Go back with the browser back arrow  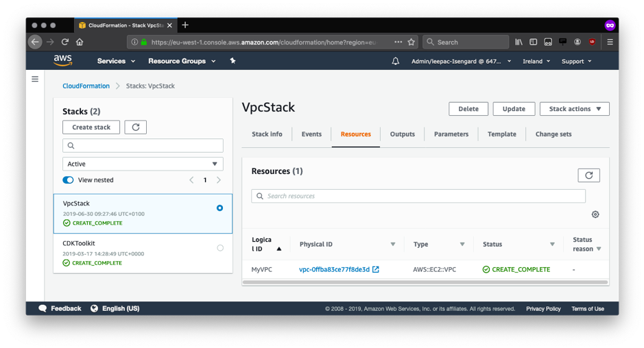[x=36, y=42]
